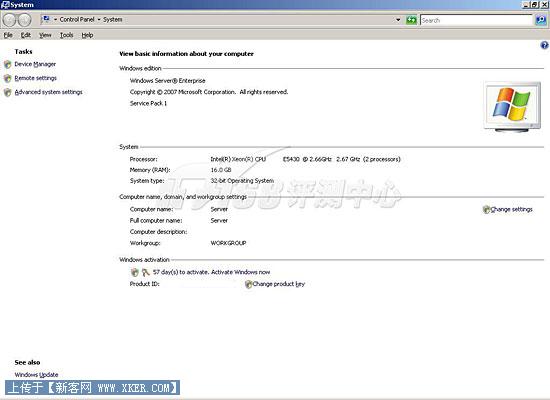
Task: Click the shield icon beside Remote settings
Action: (8, 78)
